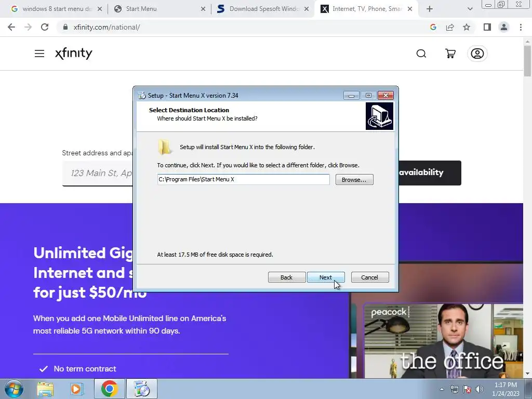Select the Setup installer taskbar icon
Image resolution: width=532 pixels, height=399 pixels.
tap(141, 389)
